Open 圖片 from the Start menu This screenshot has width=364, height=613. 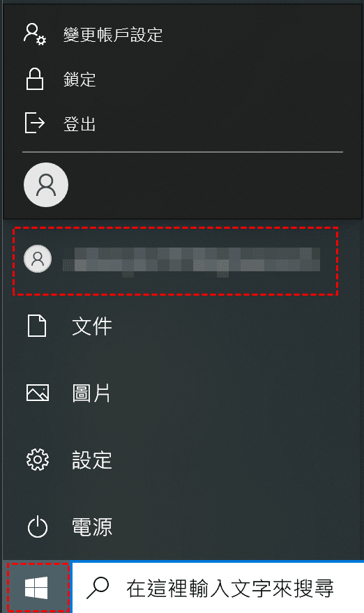pyautogui.click(x=91, y=393)
